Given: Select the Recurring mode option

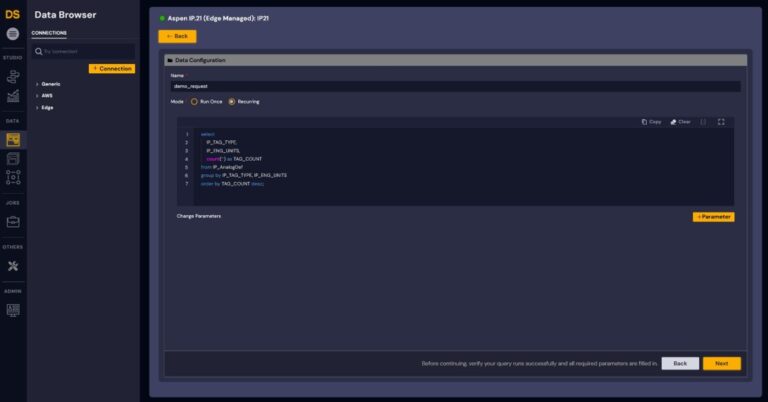Looking at the screenshot, I should coord(232,101).
